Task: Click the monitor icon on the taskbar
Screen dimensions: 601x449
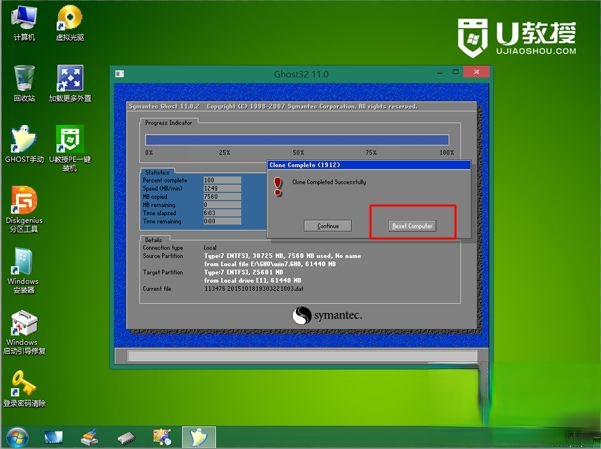Action: click(53, 437)
